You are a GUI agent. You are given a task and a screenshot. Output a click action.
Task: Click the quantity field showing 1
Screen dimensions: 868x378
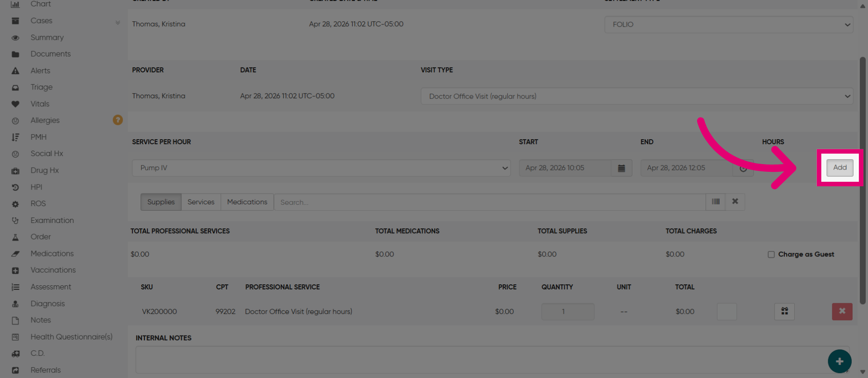(x=567, y=312)
